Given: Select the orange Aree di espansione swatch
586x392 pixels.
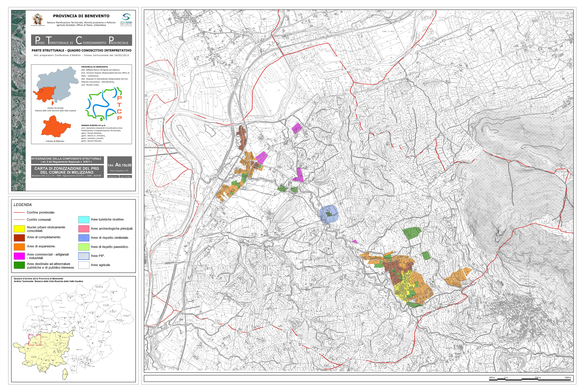Looking at the screenshot, I should 19,247.
